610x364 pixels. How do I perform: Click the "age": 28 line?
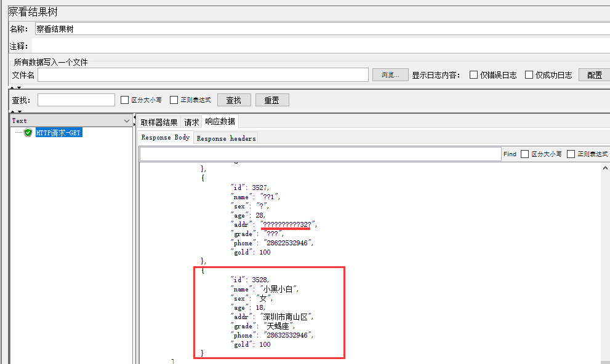tap(247, 215)
